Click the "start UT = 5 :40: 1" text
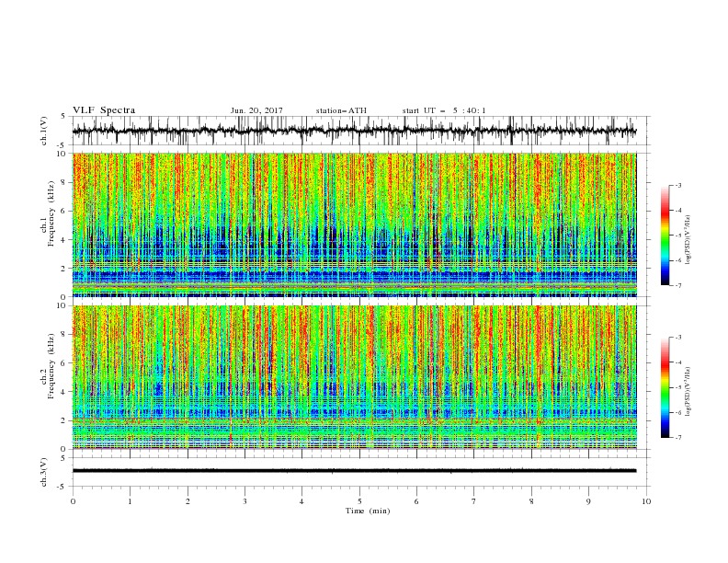Viewport: 728px width, 563px height. point(444,110)
